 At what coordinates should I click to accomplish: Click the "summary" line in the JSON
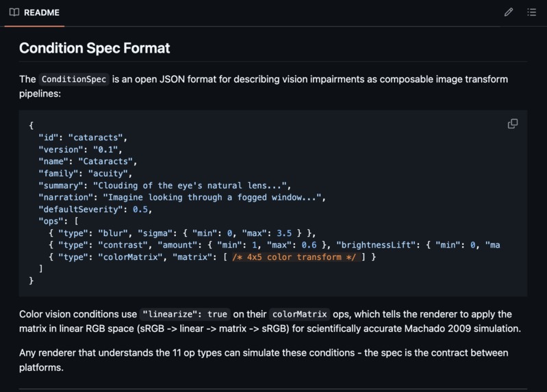(x=165, y=185)
